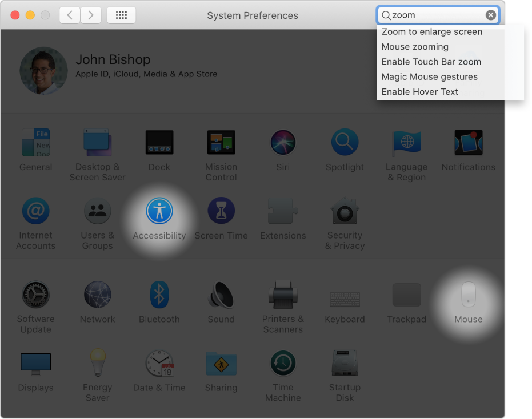This screenshot has height=419, width=532.
Task: Minimize System Preferences with yellow button
Action: pyautogui.click(x=30, y=15)
